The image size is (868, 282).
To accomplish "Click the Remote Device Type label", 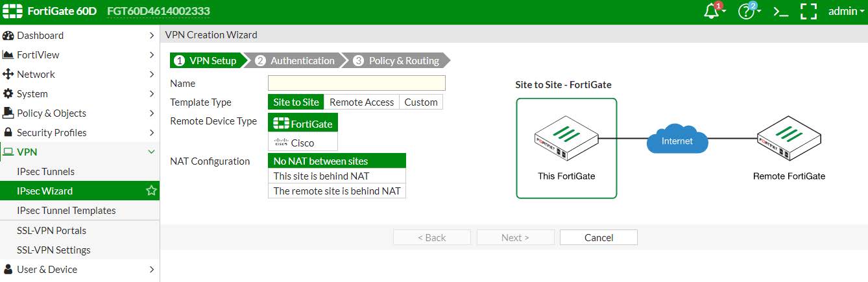I will coord(213,121).
